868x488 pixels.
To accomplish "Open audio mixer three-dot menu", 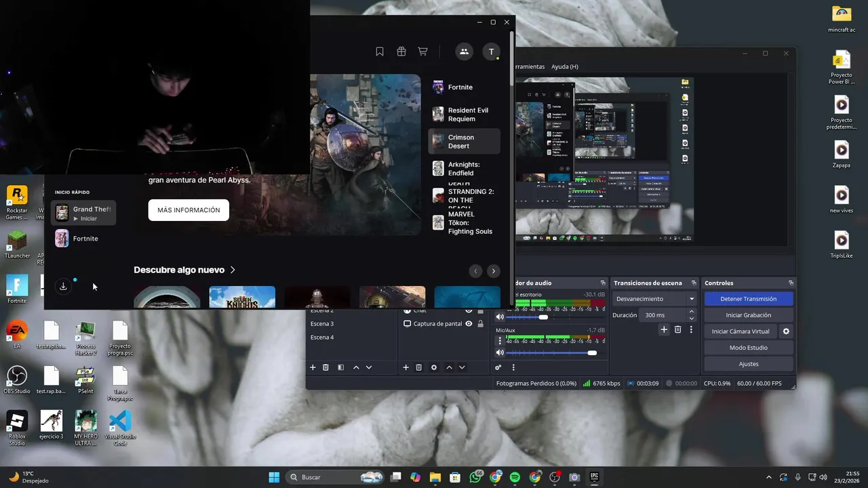I will pyautogui.click(x=513, y=367).
